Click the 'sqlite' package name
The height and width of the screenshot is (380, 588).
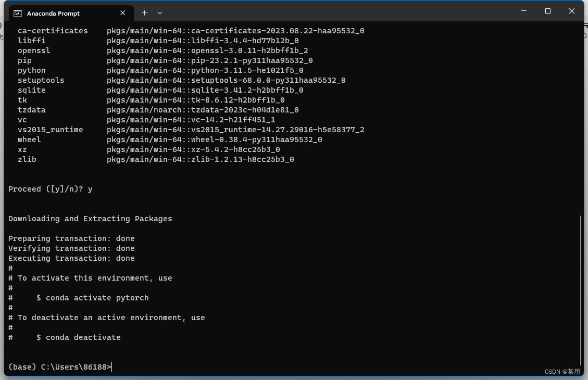pos(31,90)
